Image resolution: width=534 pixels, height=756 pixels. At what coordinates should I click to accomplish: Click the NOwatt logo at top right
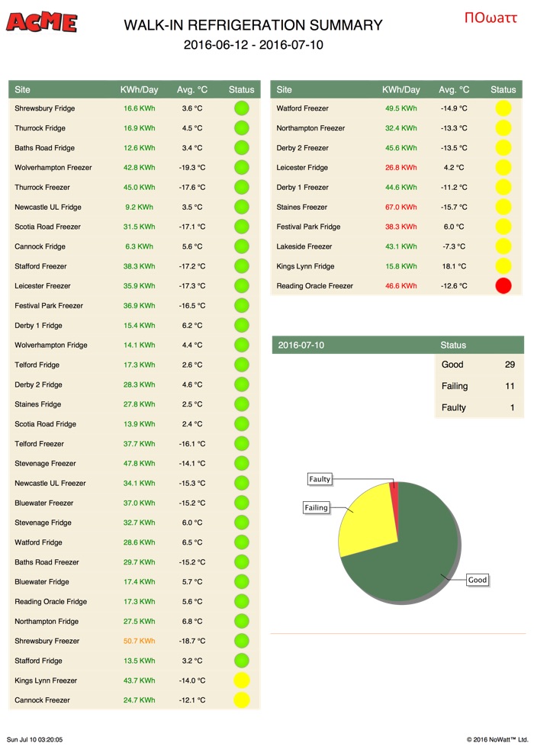[491, 17]
